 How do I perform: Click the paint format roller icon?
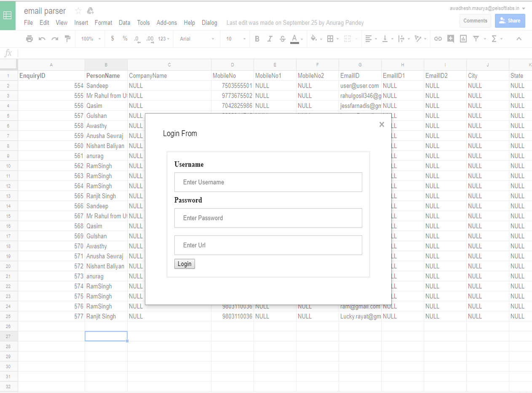tap(67, 39)
